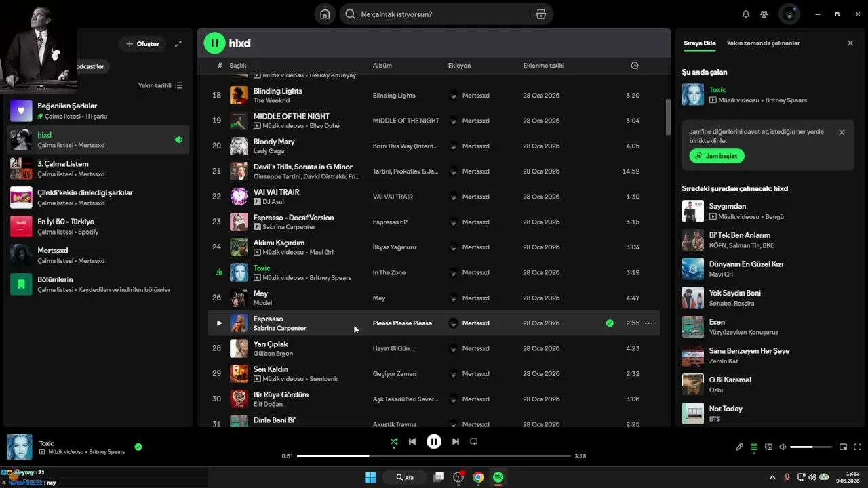868x488 pixels.
Task: Open Bölümlerin saved episodes
Action: click(x=100, y=284)
